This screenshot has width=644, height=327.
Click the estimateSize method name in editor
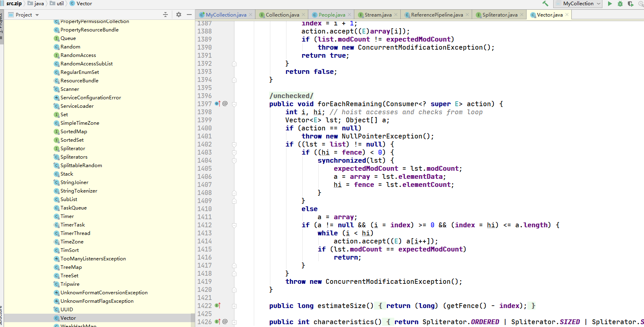coord(341,306)
